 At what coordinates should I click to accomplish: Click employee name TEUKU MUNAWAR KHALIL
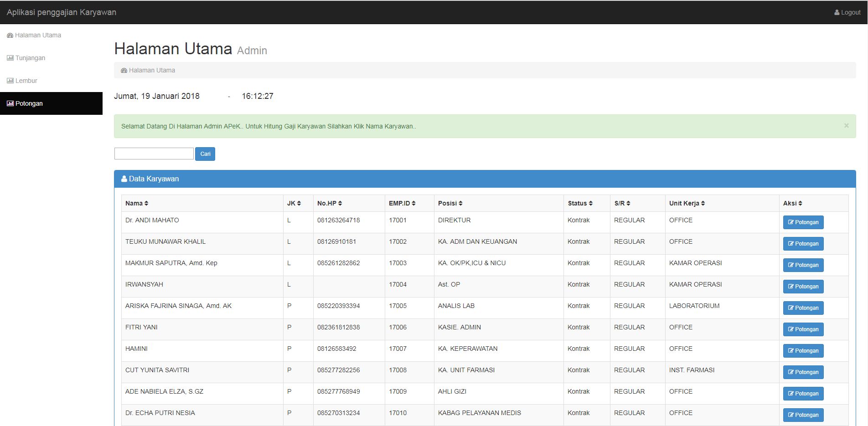tap(165, 241)
